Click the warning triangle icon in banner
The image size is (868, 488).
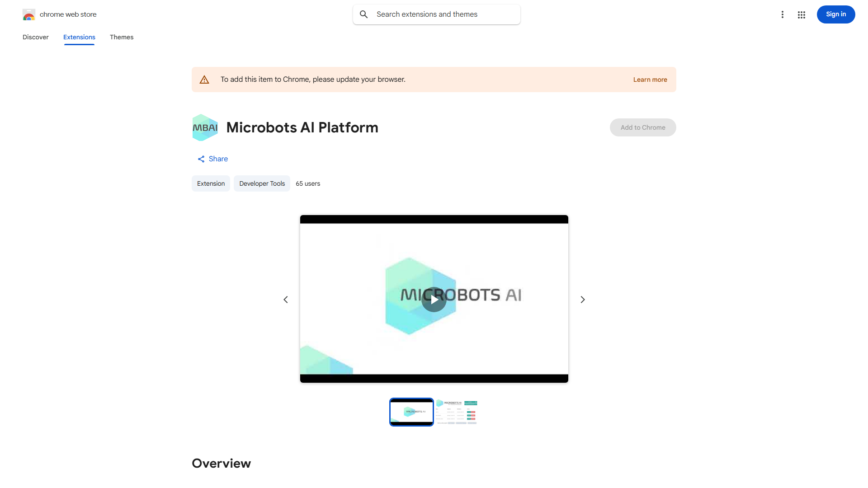(x=204, y=80)
